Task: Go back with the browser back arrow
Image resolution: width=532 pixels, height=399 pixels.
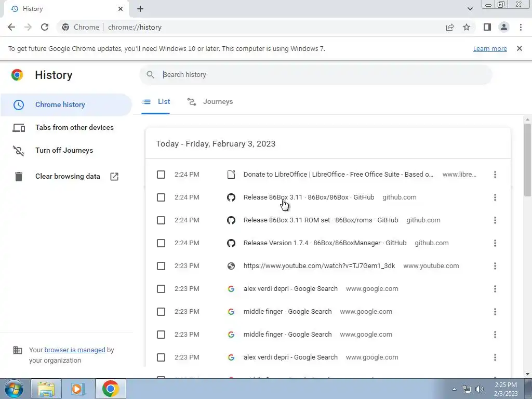Action: (11, 27)
